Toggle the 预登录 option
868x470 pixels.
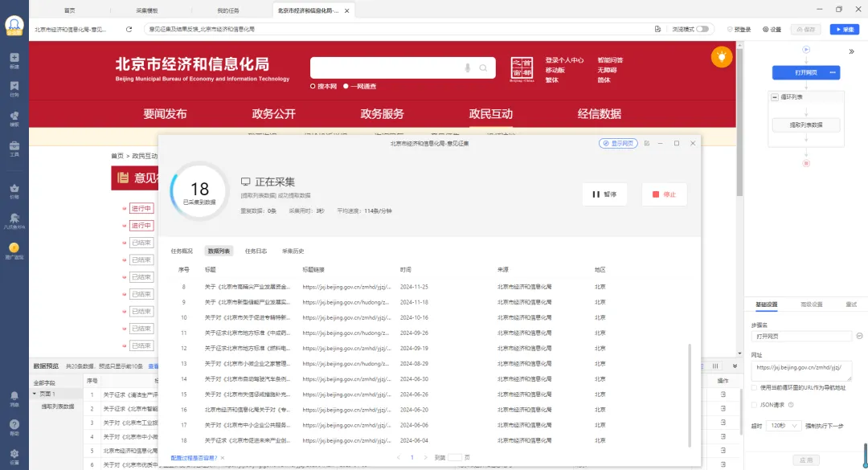click(739, 30)
